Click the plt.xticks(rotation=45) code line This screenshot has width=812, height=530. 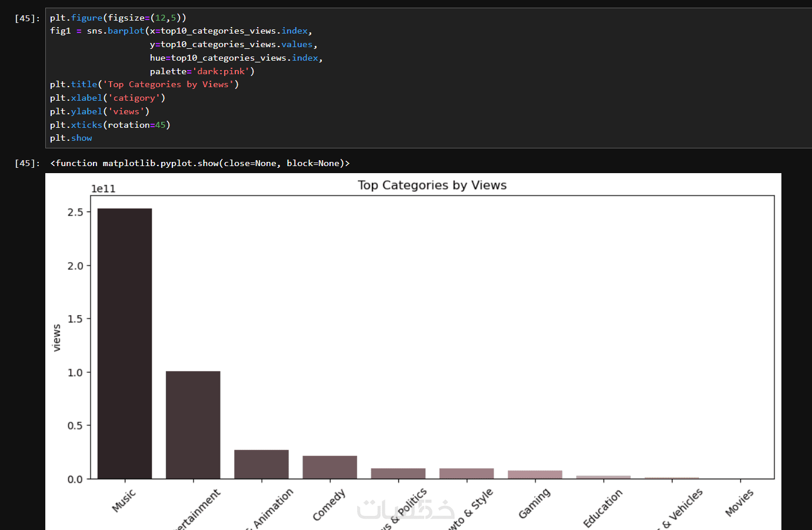click(x=110, y=125)
